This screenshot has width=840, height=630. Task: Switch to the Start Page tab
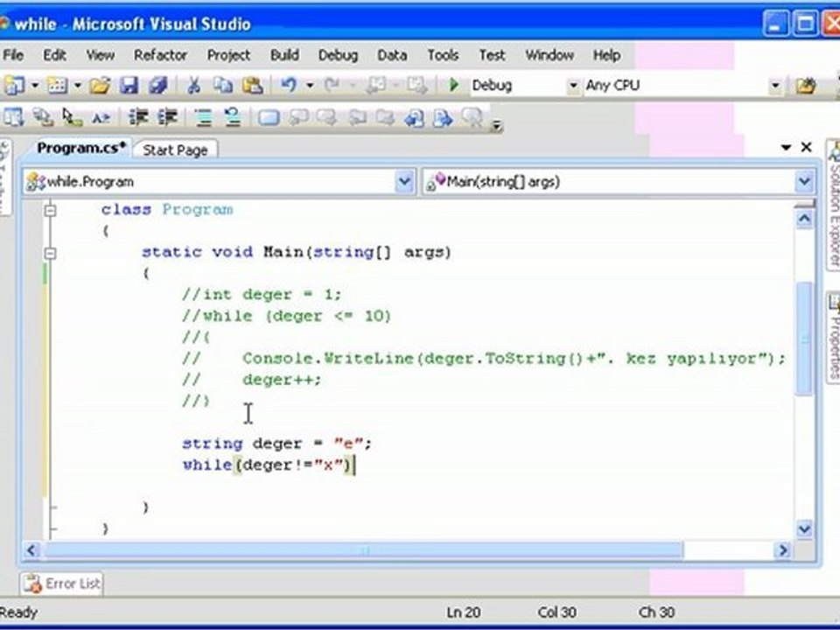(175, 150)
